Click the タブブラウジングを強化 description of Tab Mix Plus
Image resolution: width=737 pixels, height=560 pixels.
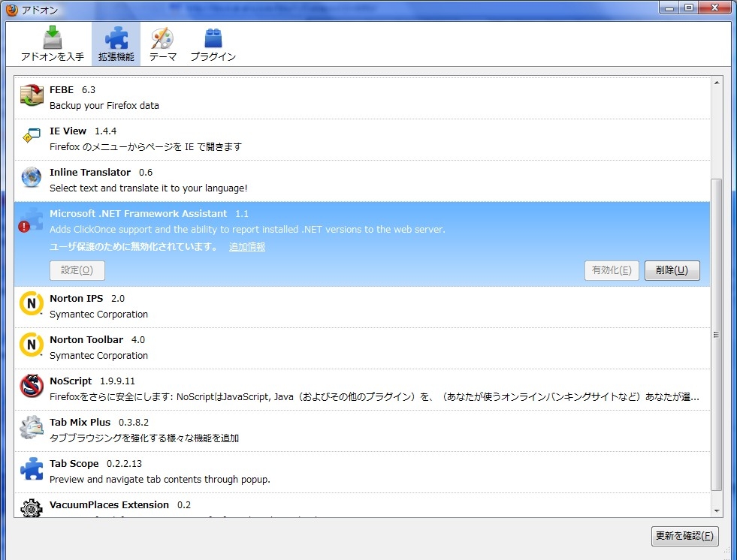click(x=144, y=438)
